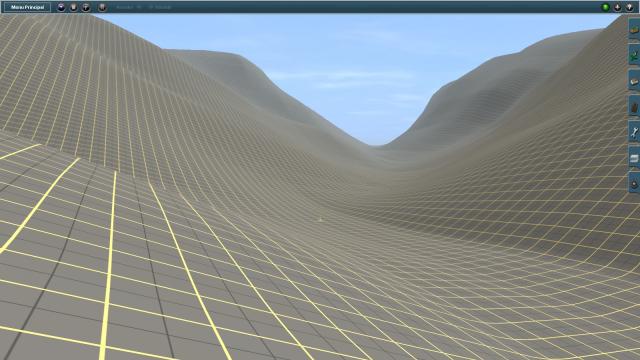Open the green plant Paint tab

pyautogui.click(x=634, y=55)
